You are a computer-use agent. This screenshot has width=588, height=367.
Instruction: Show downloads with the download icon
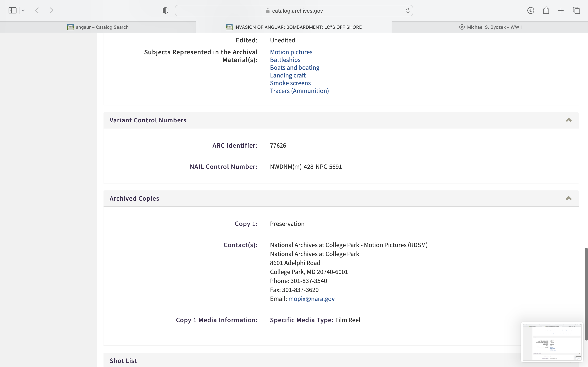click(x=531, y=10)
